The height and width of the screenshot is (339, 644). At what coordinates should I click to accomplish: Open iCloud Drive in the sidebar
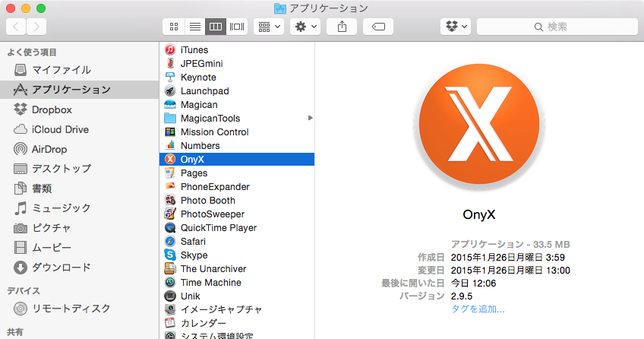pos(79,129)
